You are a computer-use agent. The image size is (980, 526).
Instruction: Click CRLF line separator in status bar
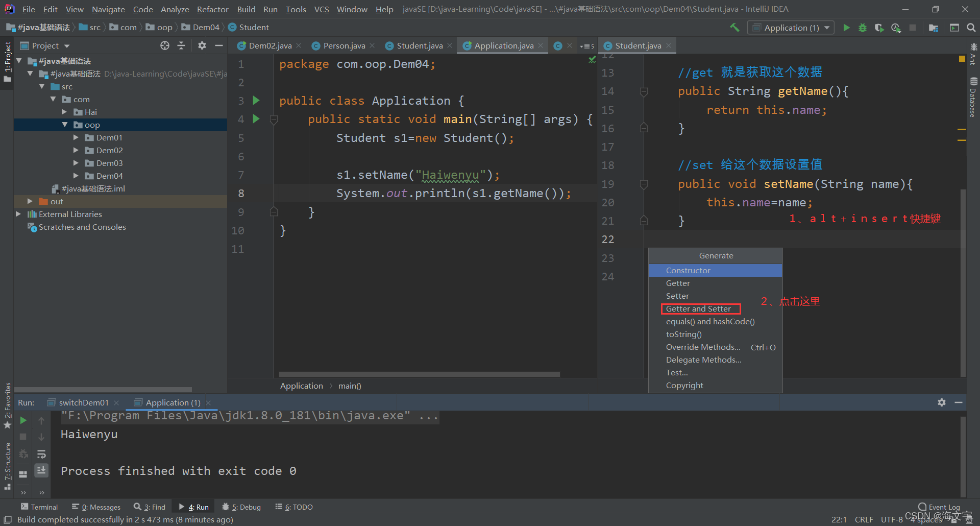pos(864,519)
